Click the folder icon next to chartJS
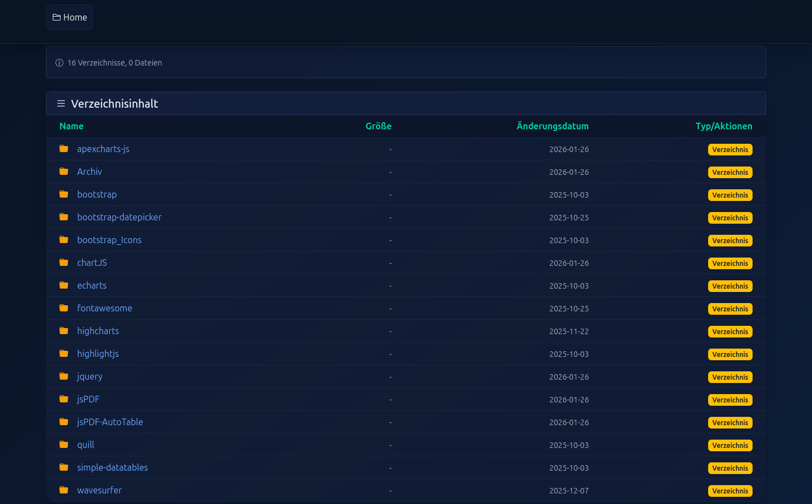The width and height of the screenshot is (812, 504). tap(63, 263)
